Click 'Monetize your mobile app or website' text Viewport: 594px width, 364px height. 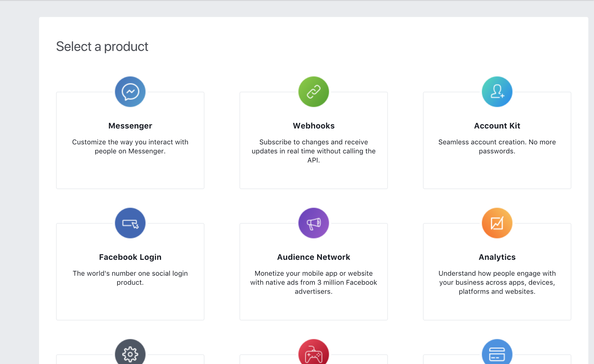[314, 282]
